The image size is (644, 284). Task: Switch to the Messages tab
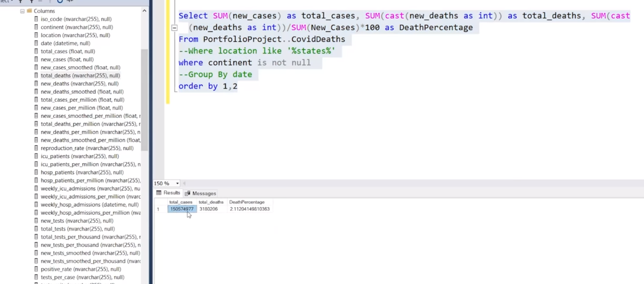tap(204, 193)
